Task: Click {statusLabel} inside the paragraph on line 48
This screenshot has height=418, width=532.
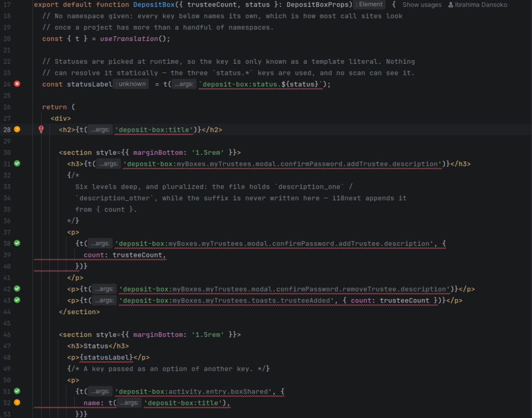Action: point(106,357)
